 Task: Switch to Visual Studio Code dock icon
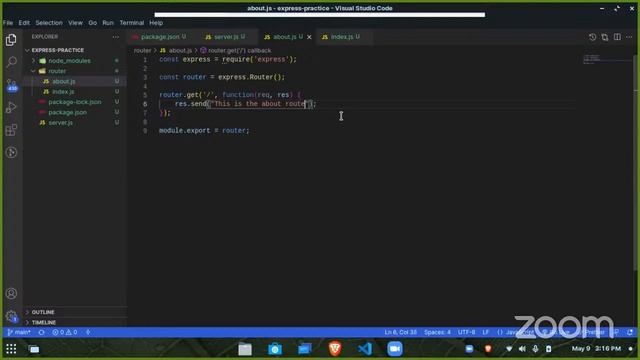tap(365, 349)
